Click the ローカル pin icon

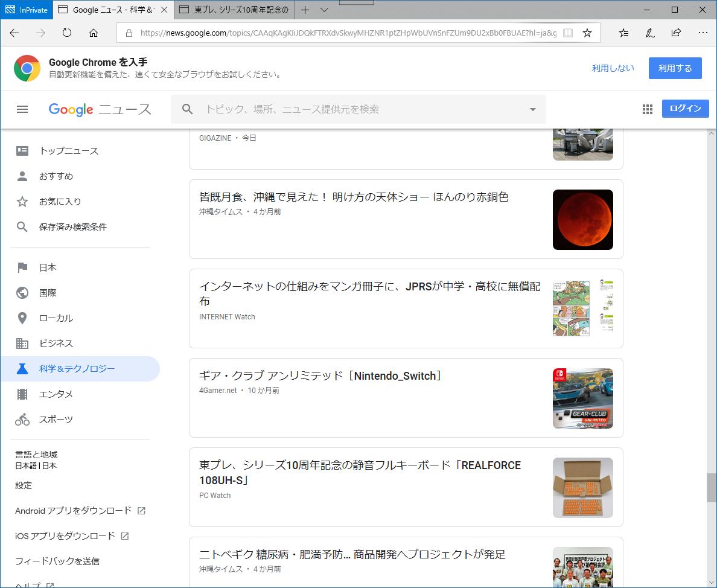tap(22, 318)
